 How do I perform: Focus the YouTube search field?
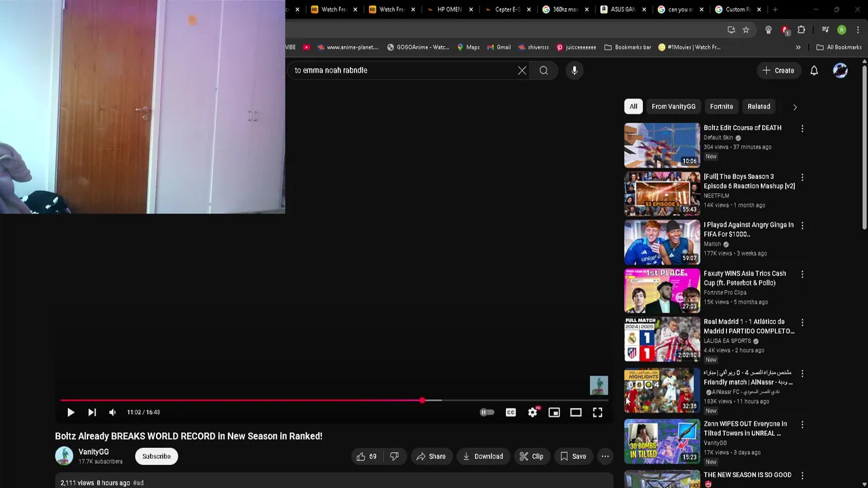pos(403,70)
